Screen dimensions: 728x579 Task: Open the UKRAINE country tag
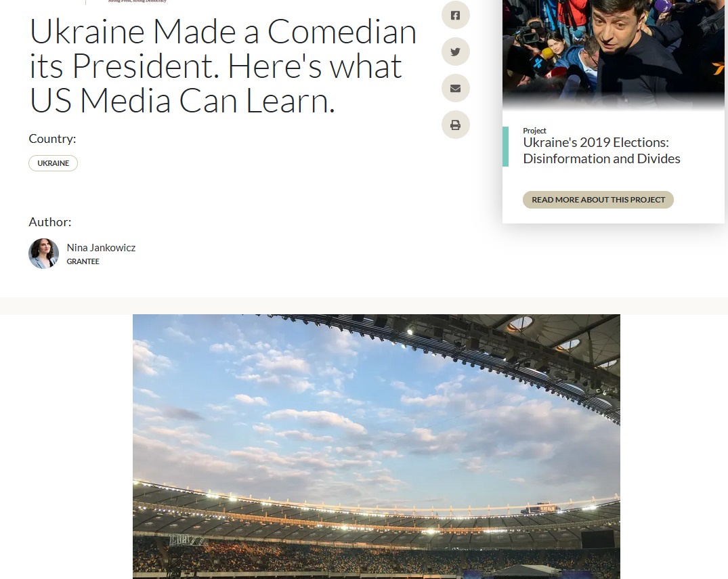(x=53, y=163)
